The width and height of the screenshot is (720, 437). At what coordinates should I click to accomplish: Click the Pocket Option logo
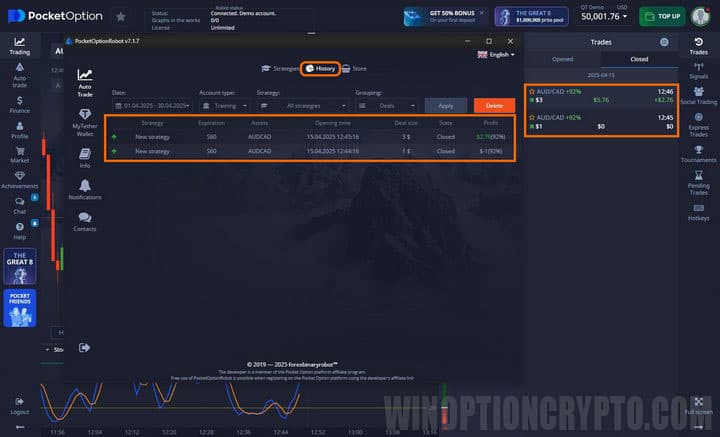55,17
